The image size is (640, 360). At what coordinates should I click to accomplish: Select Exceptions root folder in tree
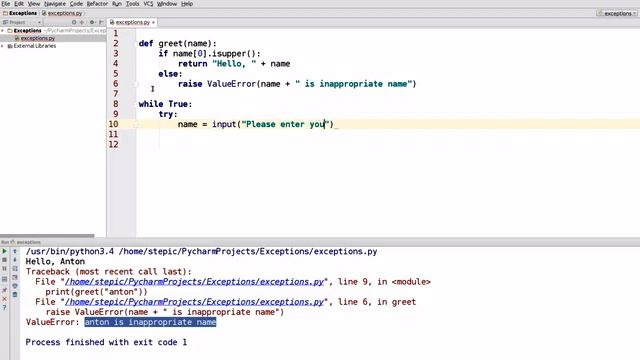[x=27, y=31]
